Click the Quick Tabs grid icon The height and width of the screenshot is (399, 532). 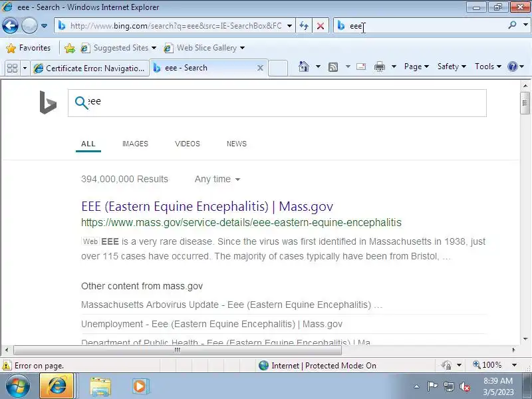tap(12, 68)
